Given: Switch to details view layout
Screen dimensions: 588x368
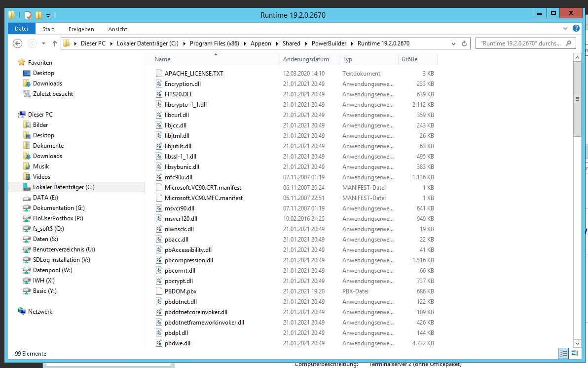Looking at the screenshot, I should tap(563, 353).
